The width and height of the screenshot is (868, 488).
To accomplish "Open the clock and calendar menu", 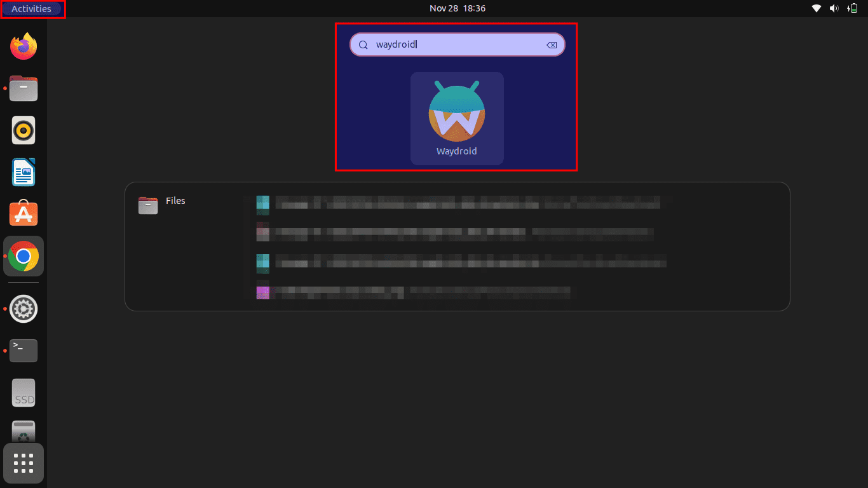I will 457,8.
